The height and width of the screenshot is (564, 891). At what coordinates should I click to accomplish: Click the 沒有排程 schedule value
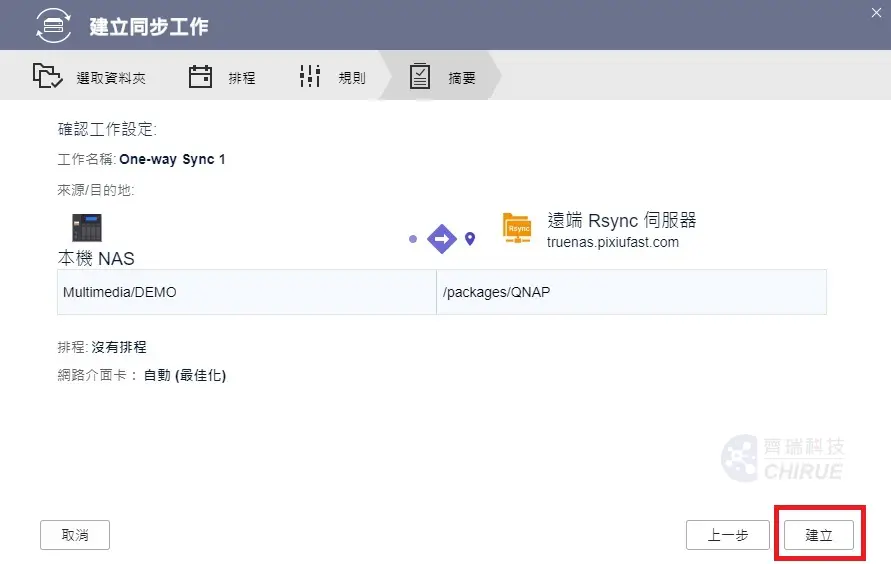(x=119, y=347)
